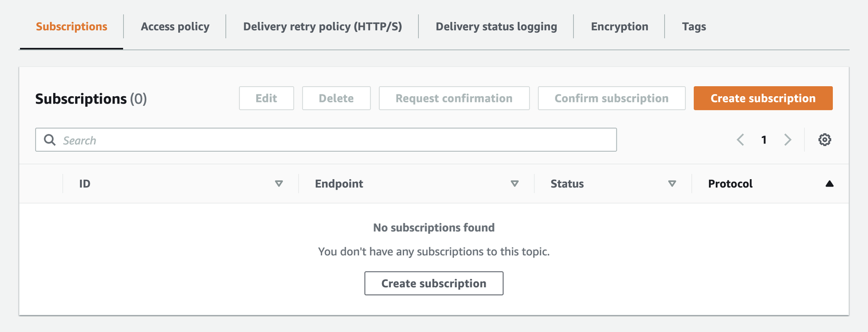Image resolution: width=868 pixels, height=332 pixels.
Task: Switch to Encryption tab
Action: (x=619, y=26)
